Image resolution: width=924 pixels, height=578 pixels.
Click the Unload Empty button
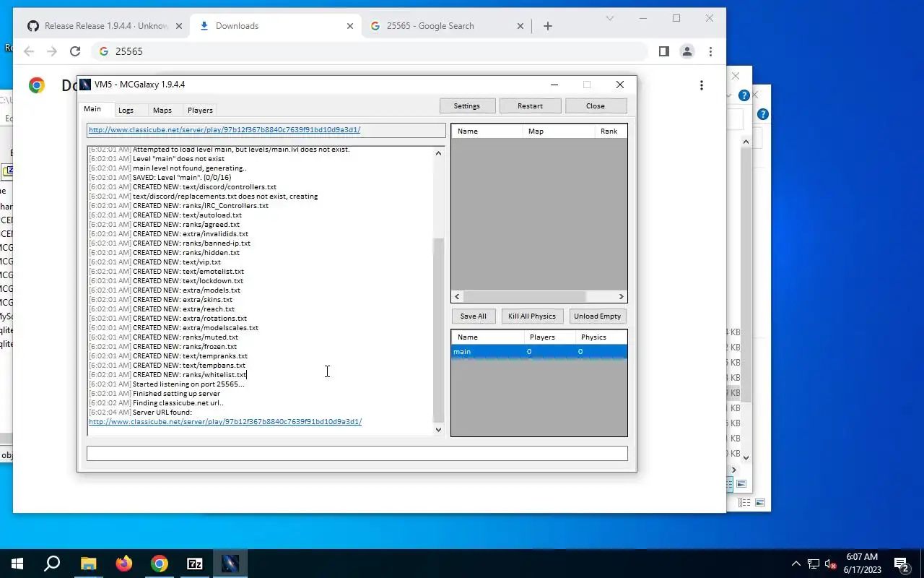[597, 316]
